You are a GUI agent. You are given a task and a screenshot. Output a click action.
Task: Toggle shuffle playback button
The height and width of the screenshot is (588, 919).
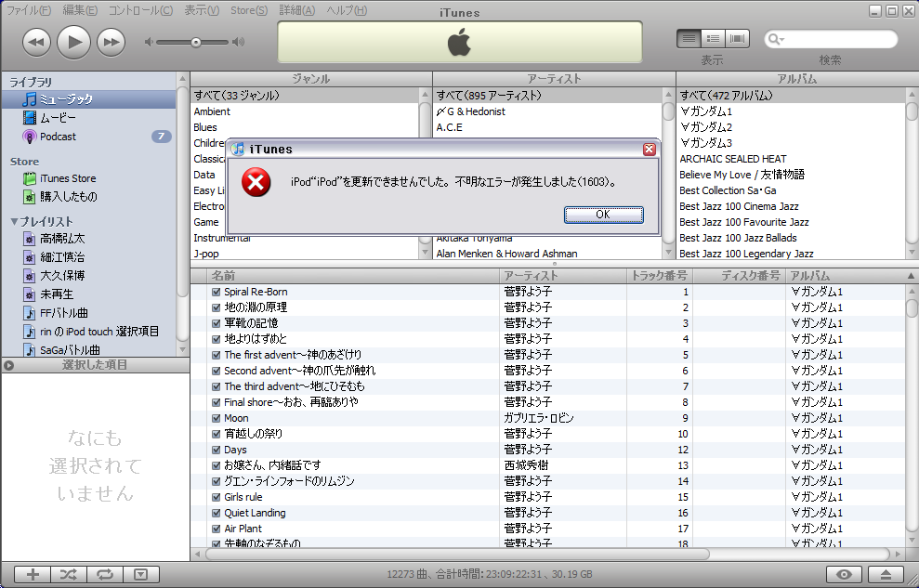coord(69,574)
